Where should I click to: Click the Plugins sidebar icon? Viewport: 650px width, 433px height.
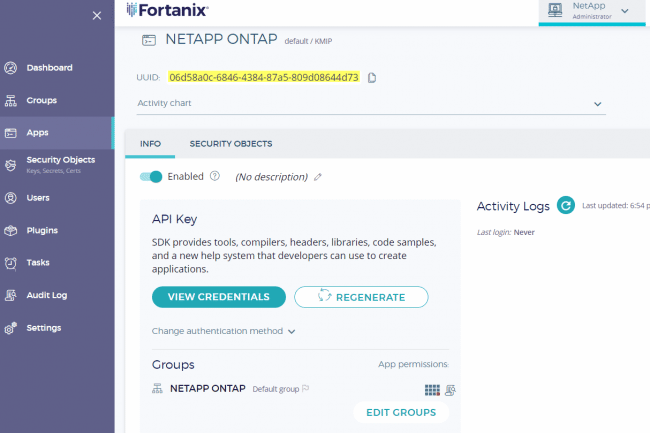(x=11, y=230)
